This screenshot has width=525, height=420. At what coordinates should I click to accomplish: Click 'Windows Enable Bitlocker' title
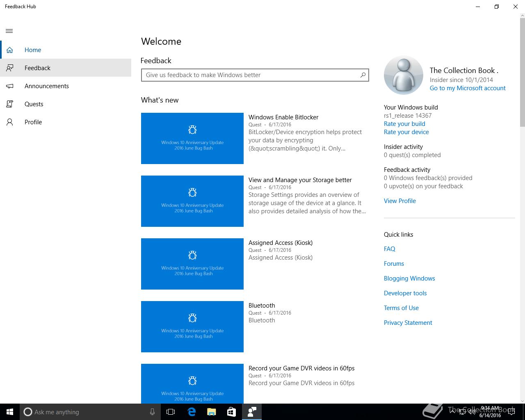[x=283, y=117]
